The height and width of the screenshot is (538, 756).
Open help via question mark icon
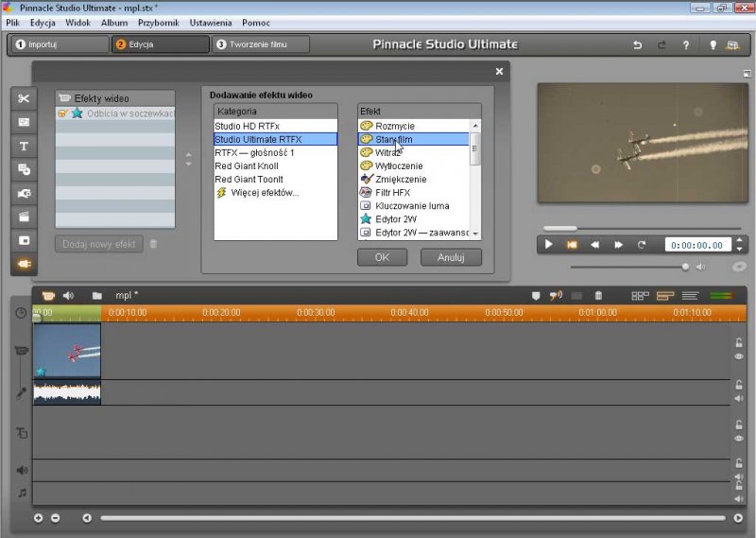coord(685,44)
